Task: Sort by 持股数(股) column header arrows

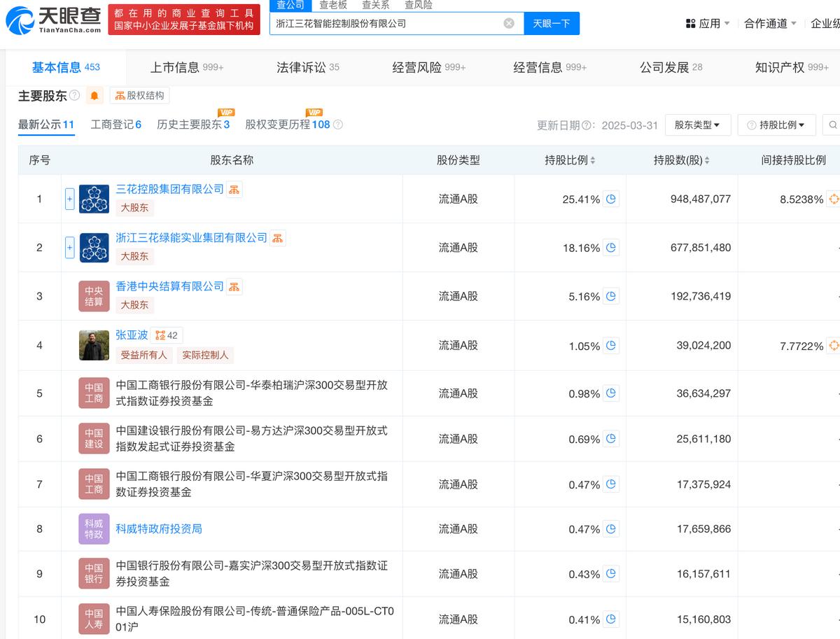Action: [x=706, y=160]
